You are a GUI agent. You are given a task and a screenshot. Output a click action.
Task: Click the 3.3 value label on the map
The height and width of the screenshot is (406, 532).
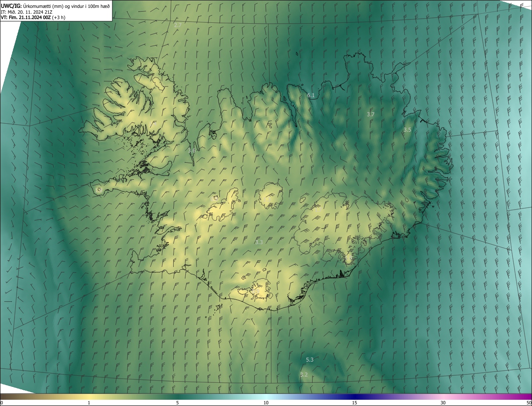(259, 242)
